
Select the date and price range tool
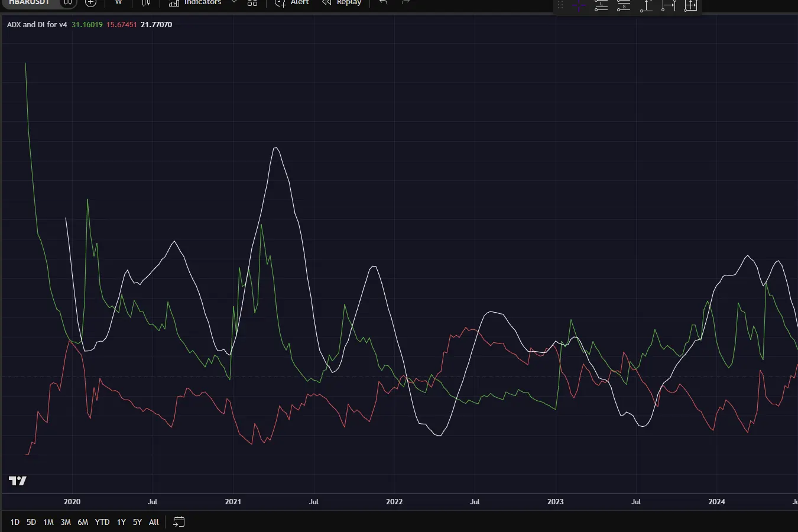click(x=690, y=5)
